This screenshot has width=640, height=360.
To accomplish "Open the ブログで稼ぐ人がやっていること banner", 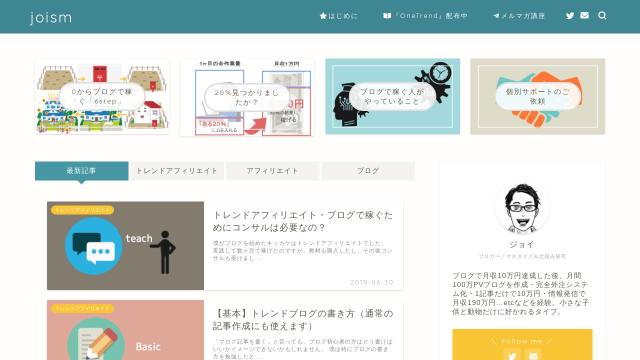I will coord(392,96).
